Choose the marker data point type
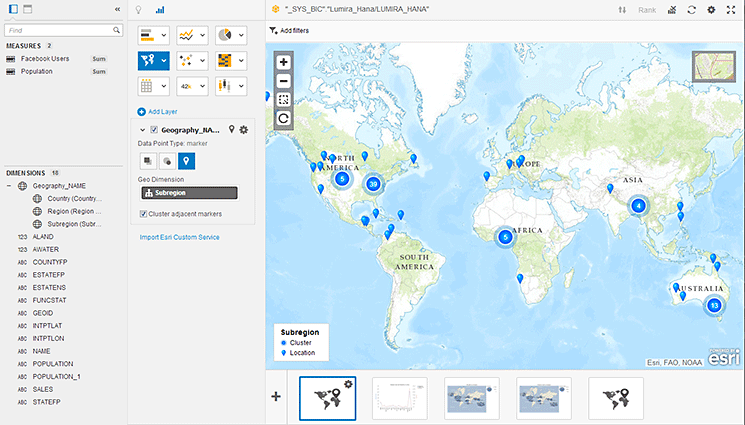745x425 pixels. [x=186, y=161]
